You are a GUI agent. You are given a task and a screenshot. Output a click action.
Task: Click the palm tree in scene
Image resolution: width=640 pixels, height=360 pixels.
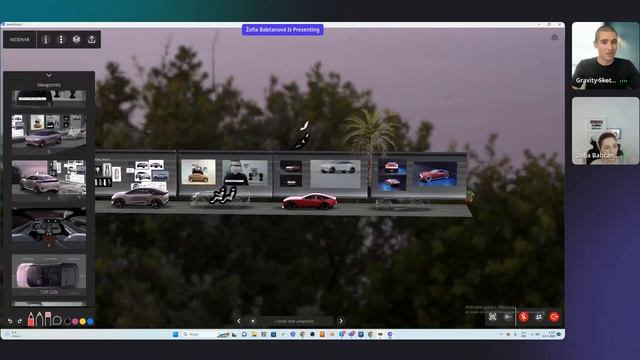click(370, 151)
